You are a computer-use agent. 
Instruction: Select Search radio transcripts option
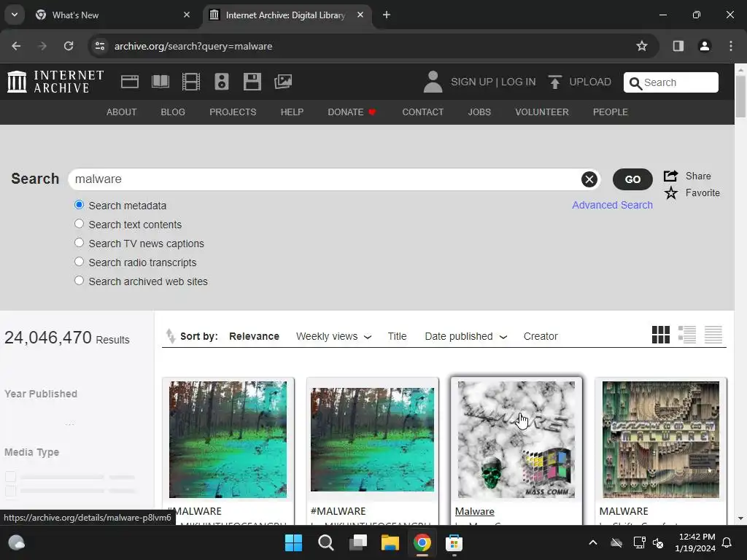tap(79, 262)
